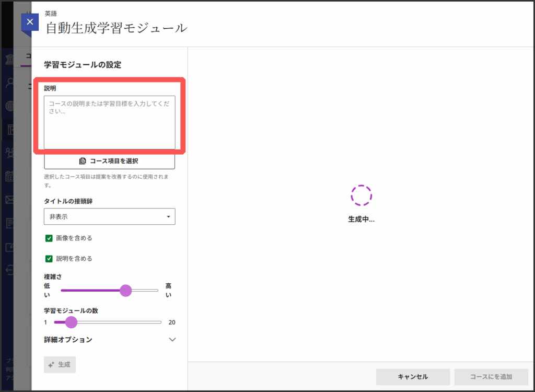
Task: Select the calendar icon in the sidebar
Action: (x=10, y=176)
